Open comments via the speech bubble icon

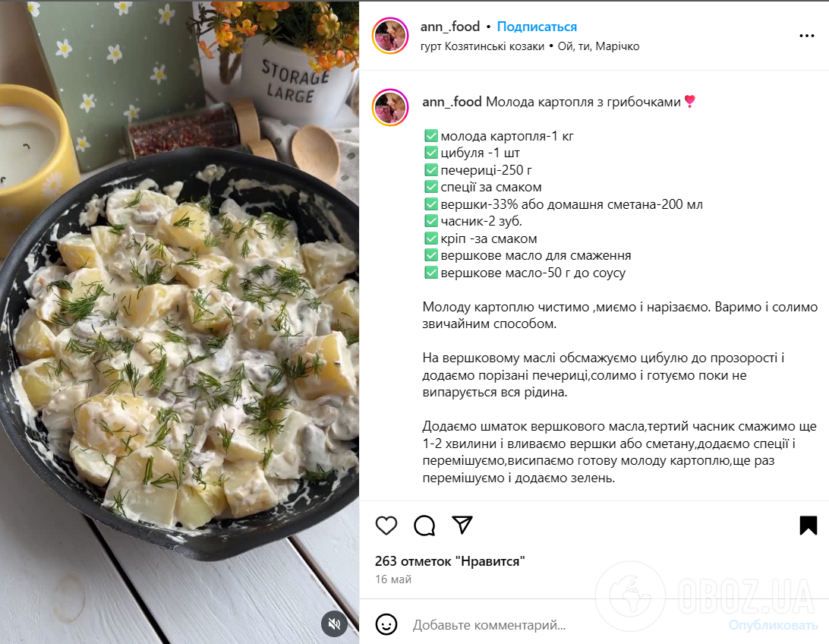click(424, 525)
